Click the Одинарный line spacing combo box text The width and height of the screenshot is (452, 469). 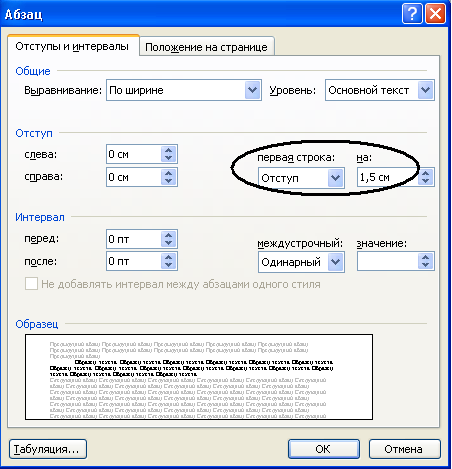click(x=291, y=262)
